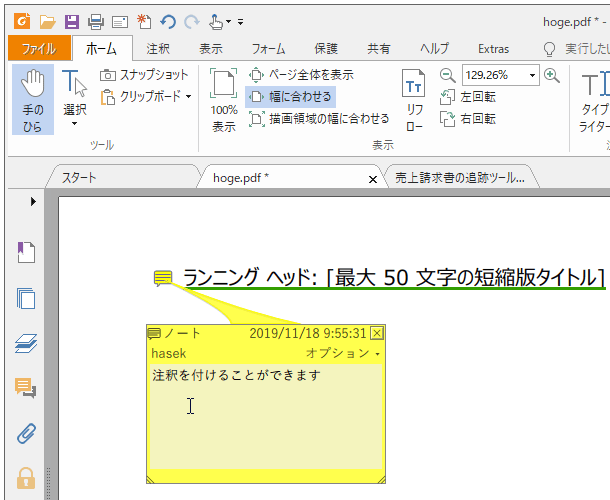
Task: Click the author name hasek
Action: click(168, 353)
